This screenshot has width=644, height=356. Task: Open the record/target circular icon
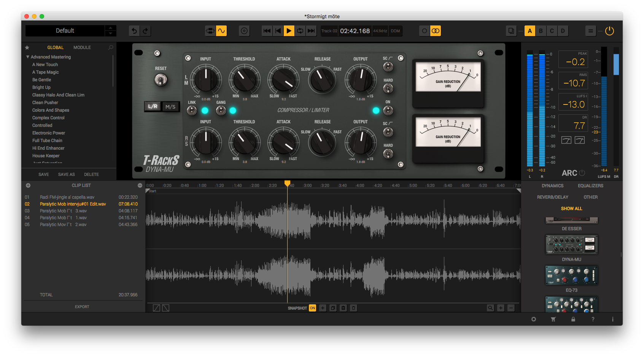point(244,31)
